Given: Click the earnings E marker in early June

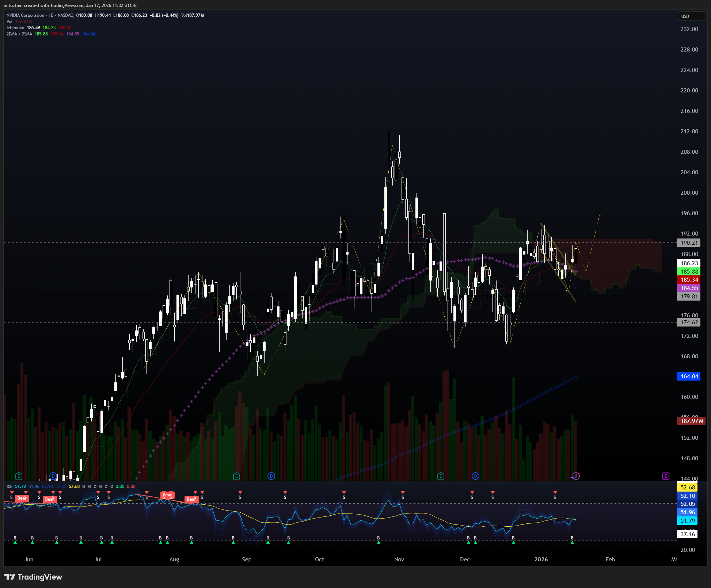Looking at the screenshot, I should pyautogui.click(x=19, y=476).
